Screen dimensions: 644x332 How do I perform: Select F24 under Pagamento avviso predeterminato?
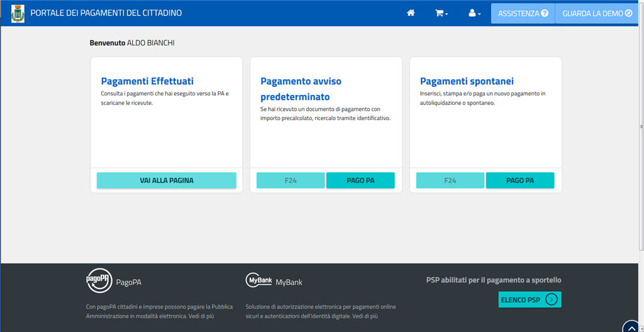pyautogui.click(x=291, y=180)
